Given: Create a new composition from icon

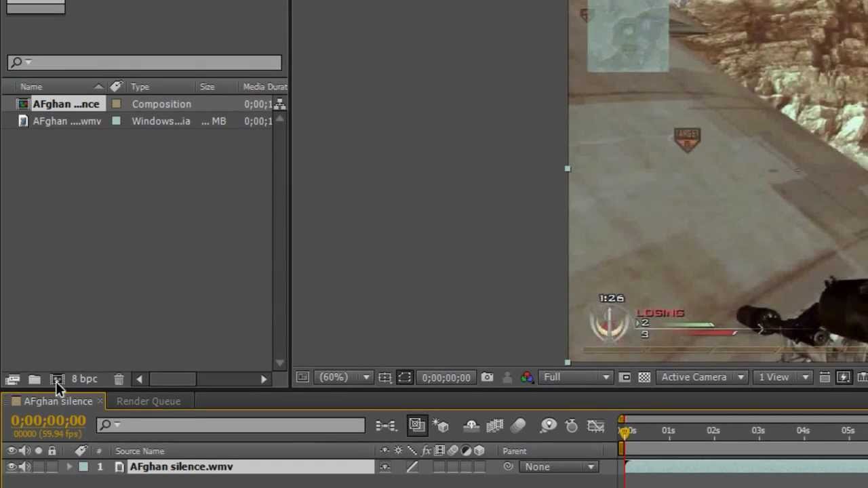Looking at the screenshot, I should click(57, 380).
